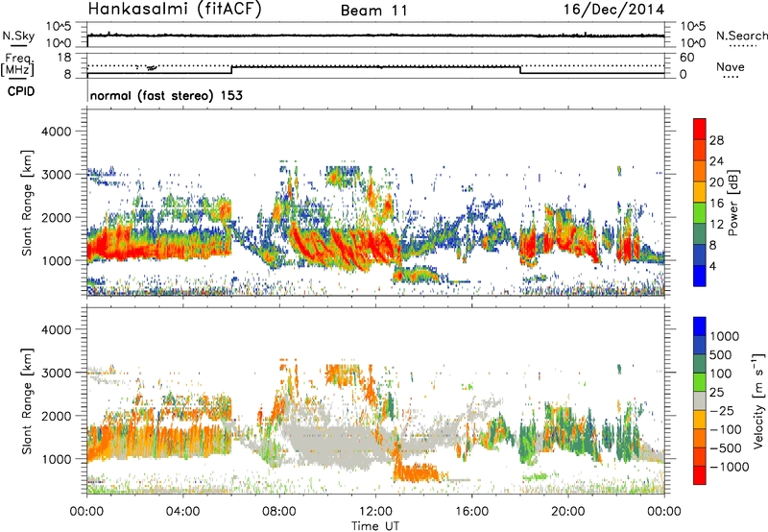The width and height of the screenshot is (768, 532).
Task: Click the '18' tick on frequency axis
Action: pyautogui.click(x=64, y=58)
